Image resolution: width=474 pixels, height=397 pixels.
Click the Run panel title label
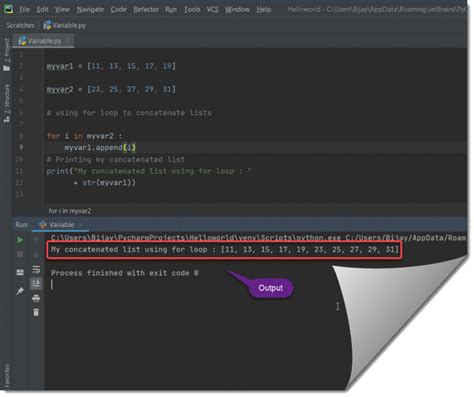(22, 225)
